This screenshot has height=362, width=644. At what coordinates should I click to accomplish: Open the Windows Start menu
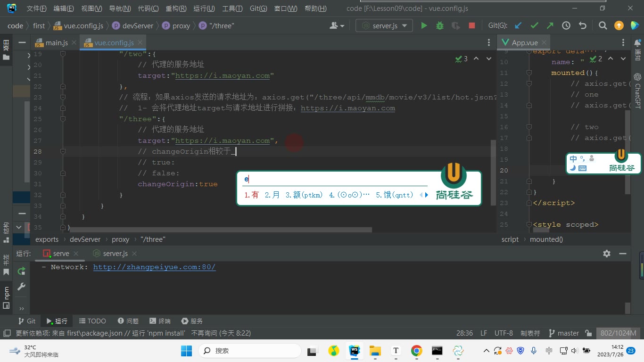pyautogui.click(x=186, y=351)
